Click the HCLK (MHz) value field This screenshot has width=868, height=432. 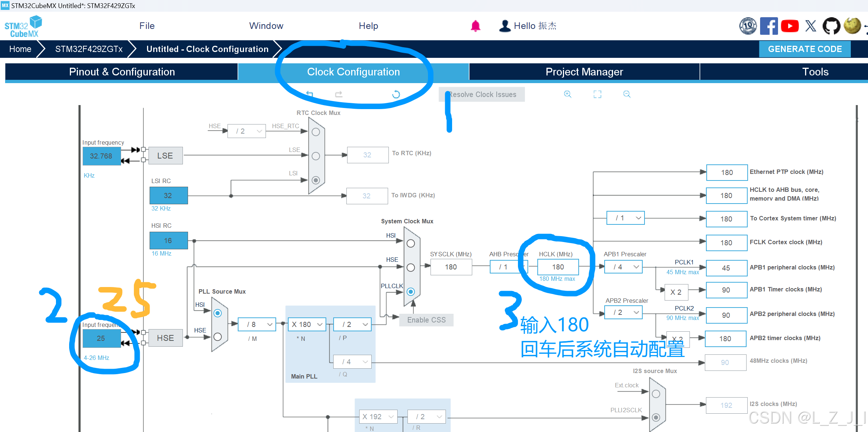click(558, 267)
